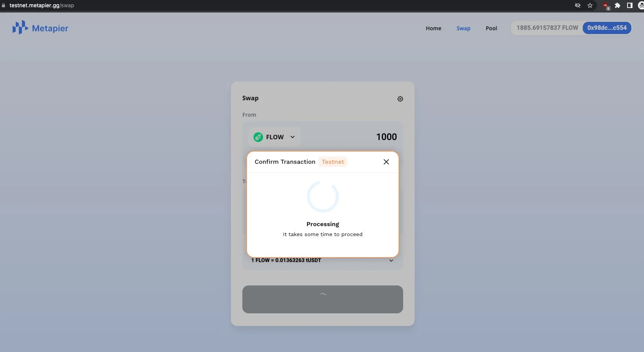Open the browser extensions puzzle icon
644x352 pixels.
click(x=617, y=5)
